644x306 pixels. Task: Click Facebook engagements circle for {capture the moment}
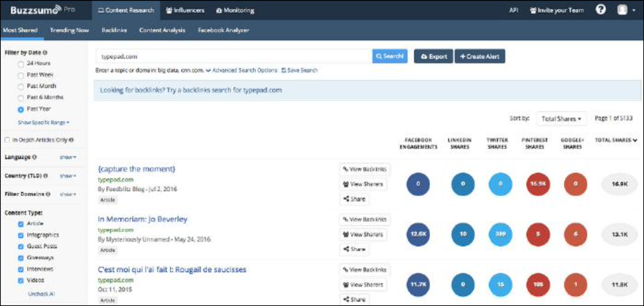tap(418, 184)
